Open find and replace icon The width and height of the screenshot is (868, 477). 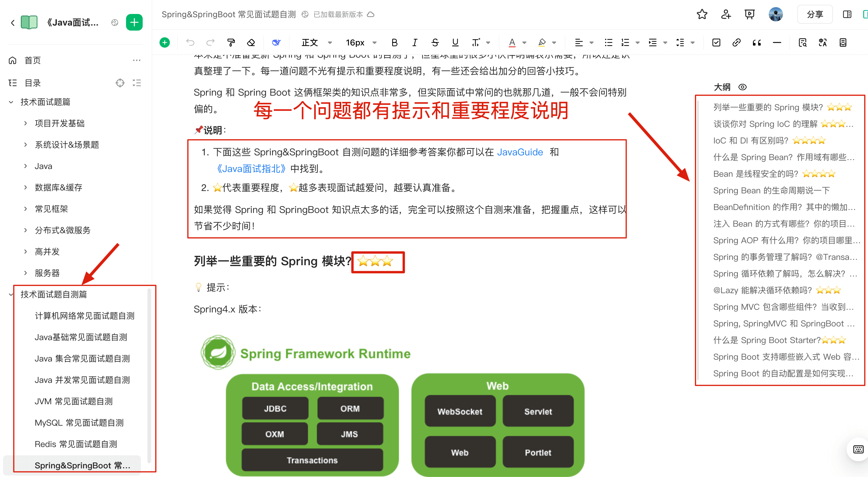pos(803,43)
